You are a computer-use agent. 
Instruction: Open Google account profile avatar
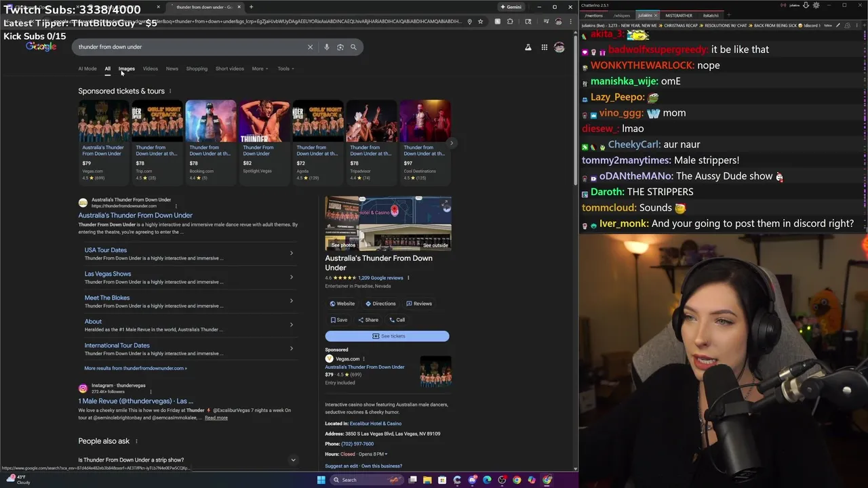[x=559, y=47]
